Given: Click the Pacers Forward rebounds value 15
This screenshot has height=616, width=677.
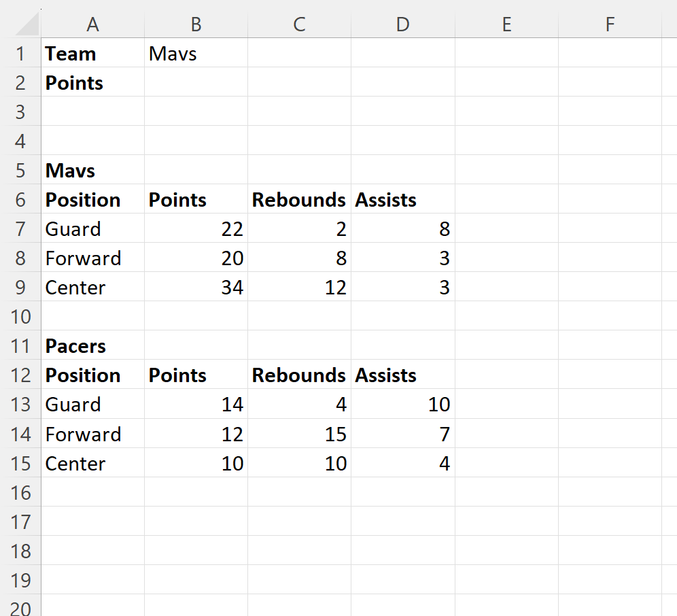Looking at the screenshot, I should [x=299, y=434].
